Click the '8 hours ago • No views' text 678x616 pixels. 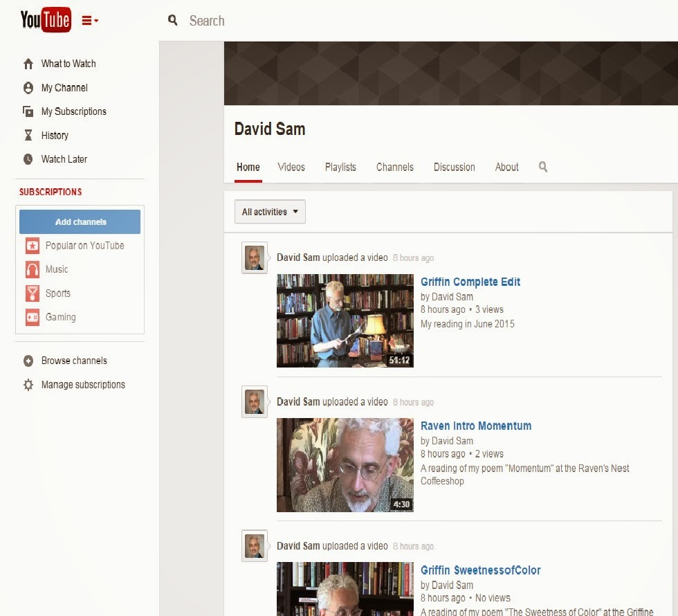pos(465,598)
